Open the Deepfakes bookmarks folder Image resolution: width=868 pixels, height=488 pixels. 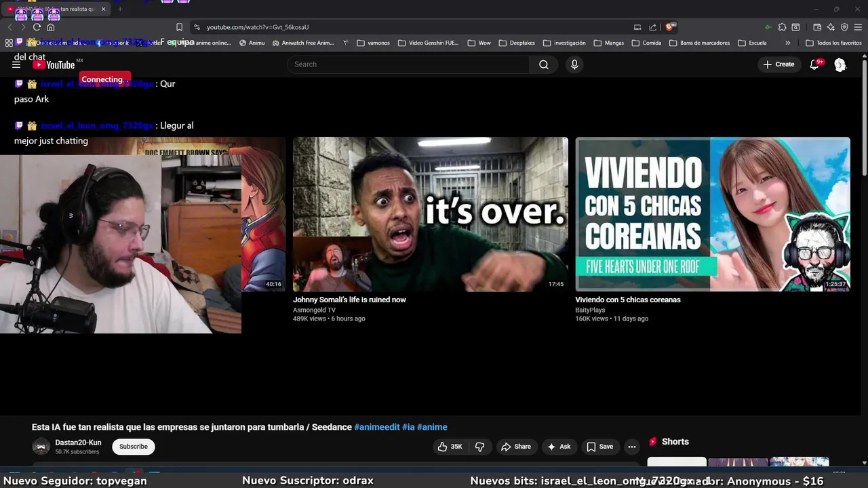click(x=517, y=43)
